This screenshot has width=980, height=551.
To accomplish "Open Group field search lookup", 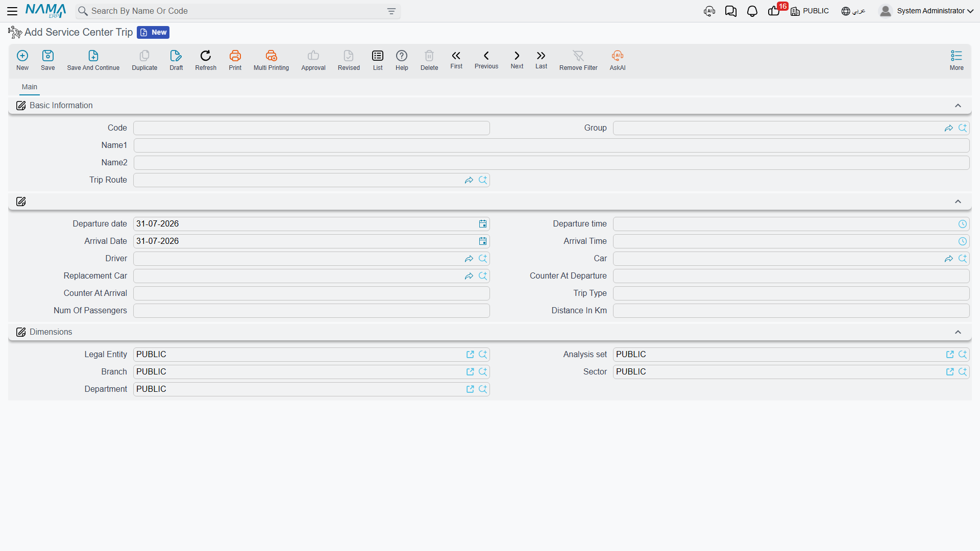I will [x=963, y=128].
